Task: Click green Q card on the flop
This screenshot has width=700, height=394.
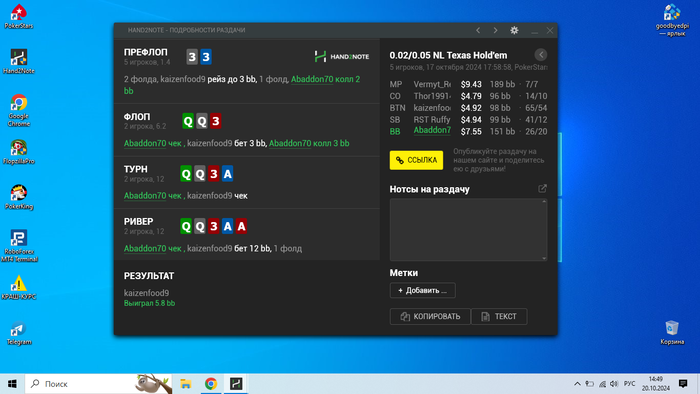Action: (188, 121)
